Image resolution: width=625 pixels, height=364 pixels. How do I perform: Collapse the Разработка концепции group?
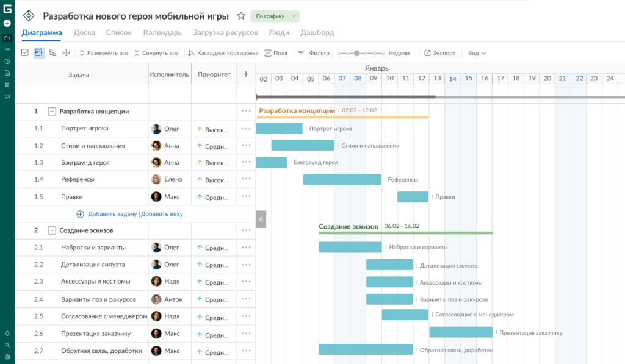(x=52, y=112)
